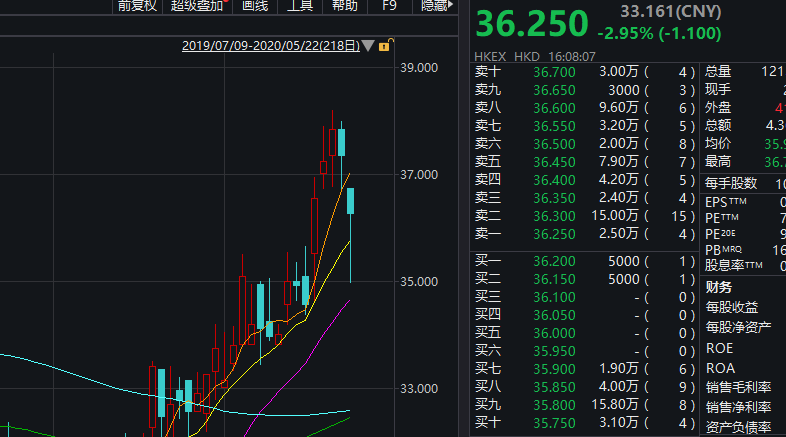Click the PE TTM label
The height and width of the screenshot is (437, 786).
coord(721,218)
